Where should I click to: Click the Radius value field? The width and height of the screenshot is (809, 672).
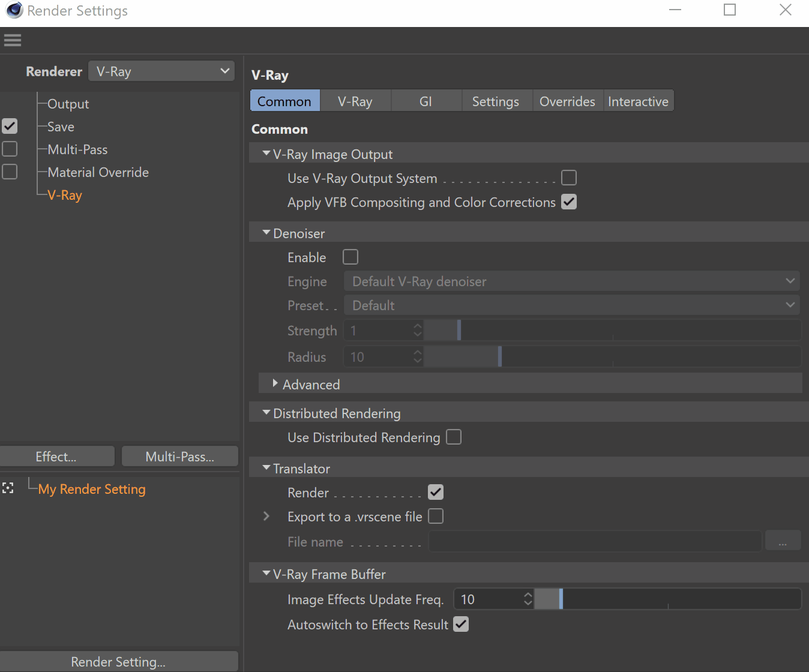click(377, 356)
